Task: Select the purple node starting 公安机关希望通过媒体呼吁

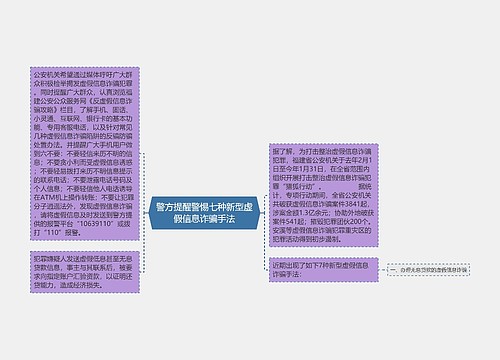Action: click(x=85, y=154)
